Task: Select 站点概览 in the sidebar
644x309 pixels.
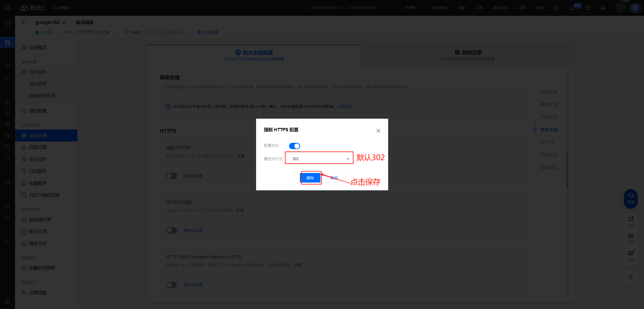Action: click(38, 48)
